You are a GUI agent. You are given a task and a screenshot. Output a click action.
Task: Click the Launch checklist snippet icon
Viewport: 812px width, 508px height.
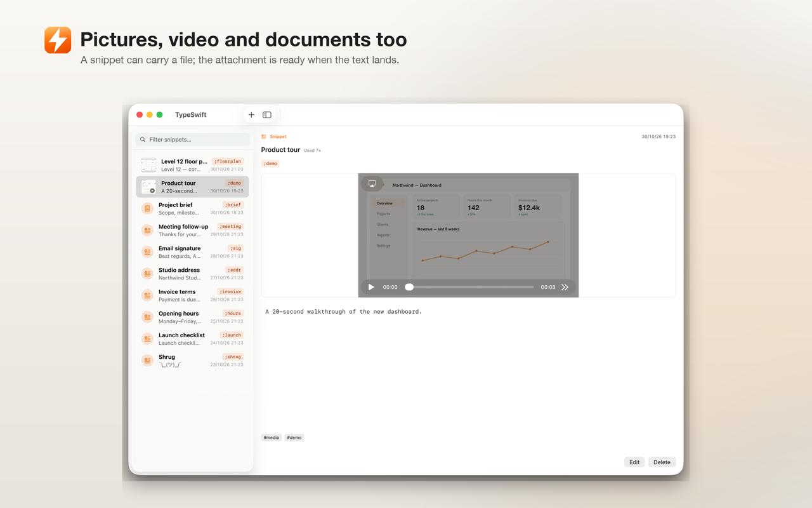point(147,338)
